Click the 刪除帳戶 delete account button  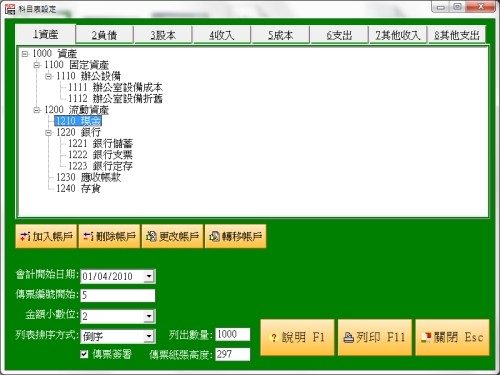click(x=109, y=236)
